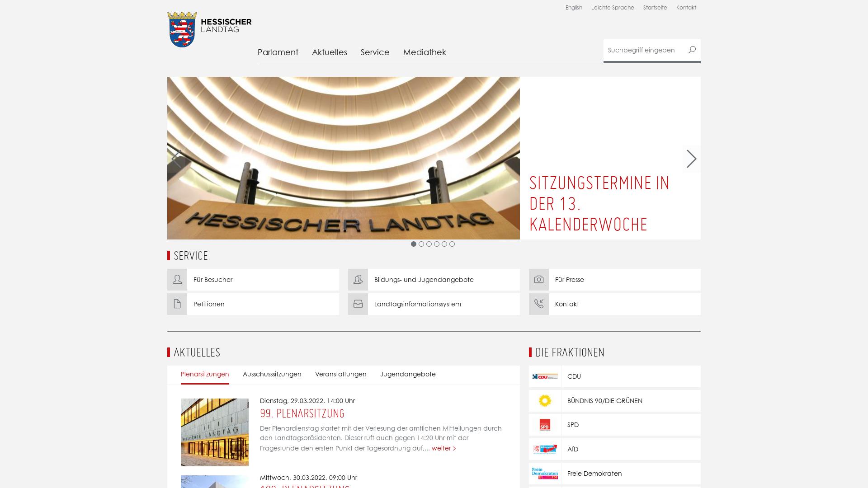Click the phone icon beside Kontakt service
This screenshot has height=488, width=868.
(539, 304)
